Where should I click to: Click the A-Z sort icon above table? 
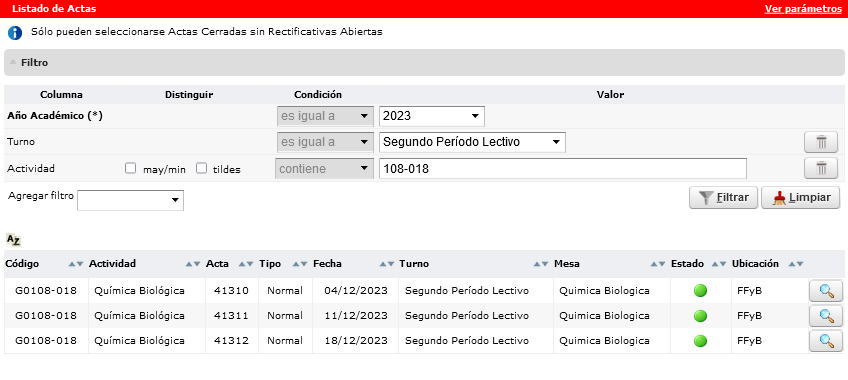(13, 239)
